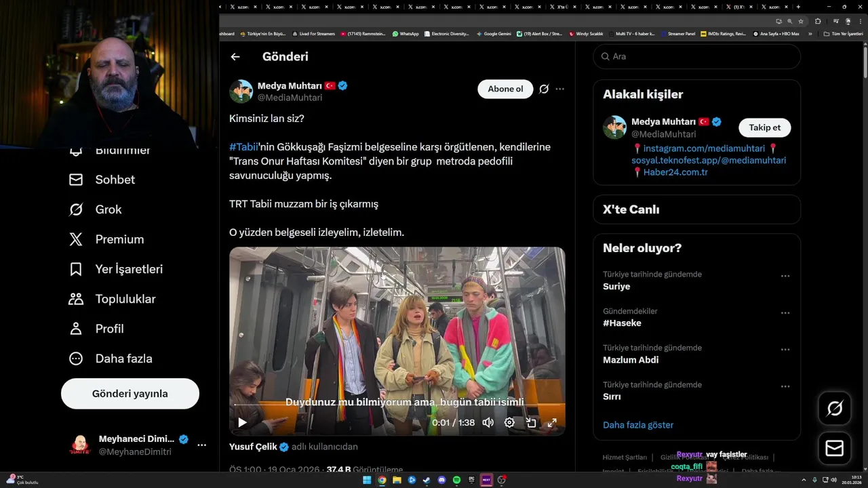Open browser zoom magnifier icon
Screen dimensions: 868x488
790,21
